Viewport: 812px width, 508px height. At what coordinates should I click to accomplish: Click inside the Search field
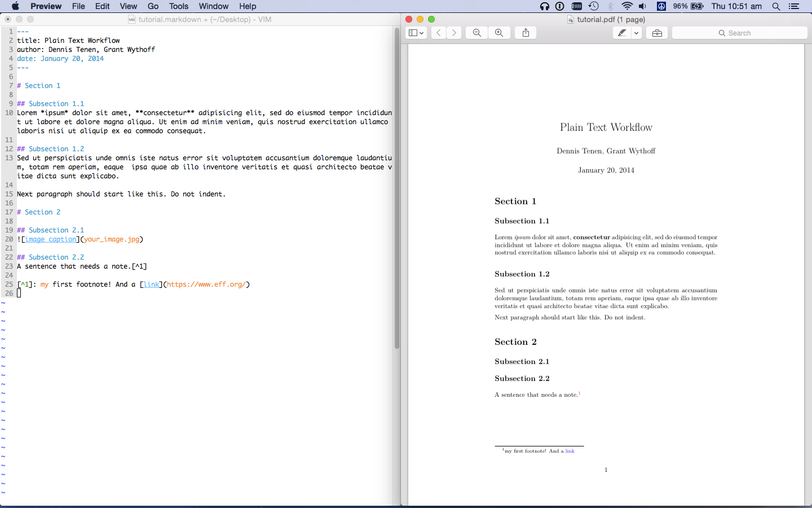[x=739, y=33]
